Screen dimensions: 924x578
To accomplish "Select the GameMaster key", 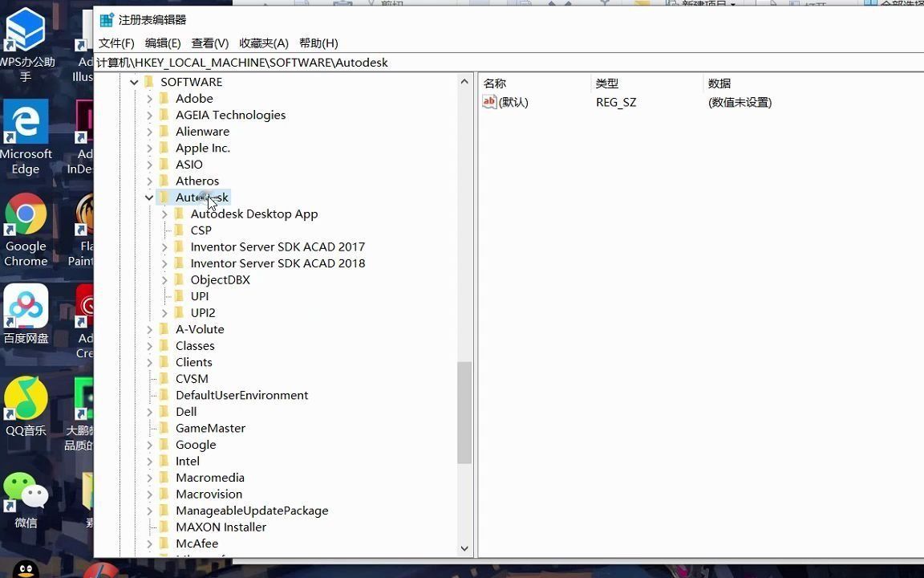I will point(210,429).
